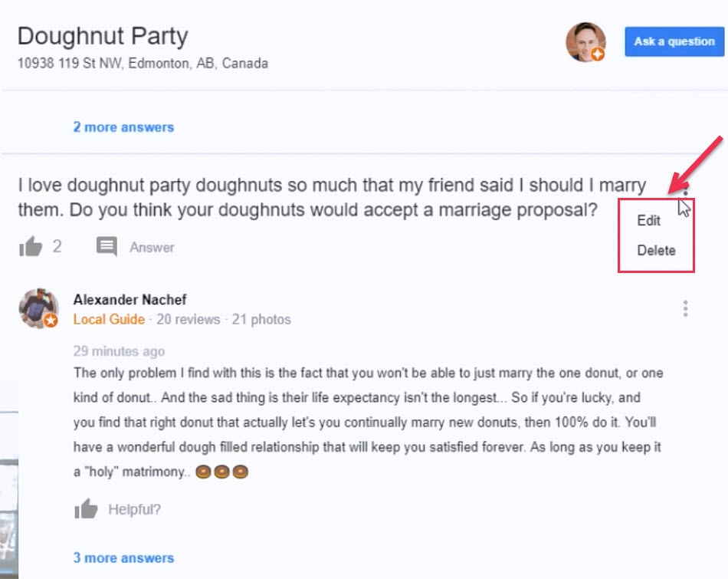The height and width of the screenshot is (579, 728).
Task: Select Edit from the question menu
Action: [648, 221]
